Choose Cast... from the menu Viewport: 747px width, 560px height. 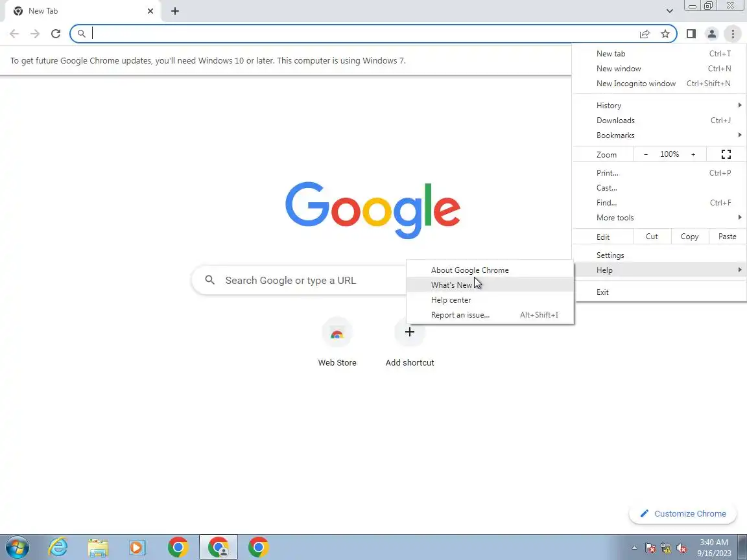[659, 187]
